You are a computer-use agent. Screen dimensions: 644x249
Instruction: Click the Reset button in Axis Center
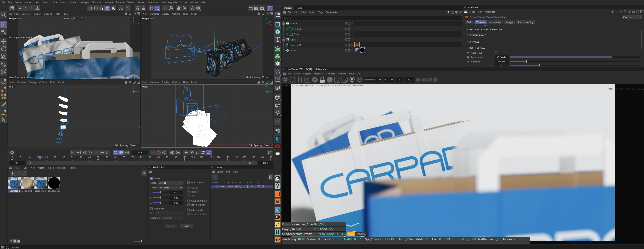186,226
